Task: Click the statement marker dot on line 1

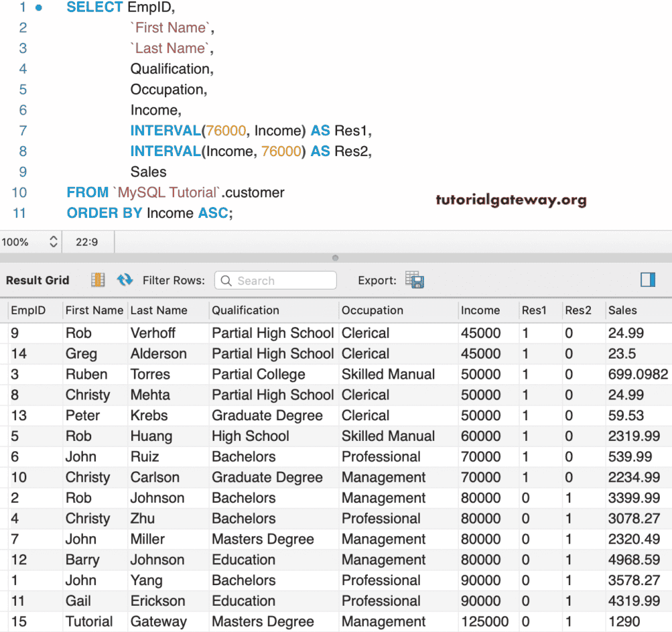Action: click(x=39, y=7)
